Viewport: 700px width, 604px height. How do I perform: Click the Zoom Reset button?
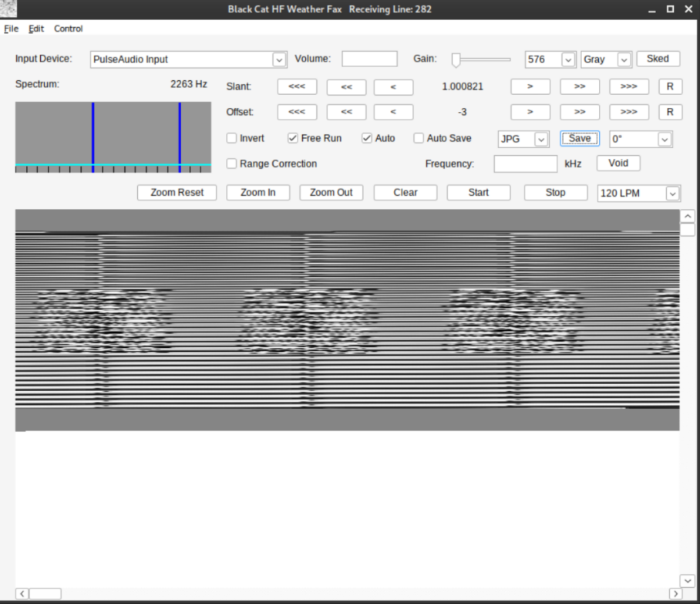click(x=177, y=193)
